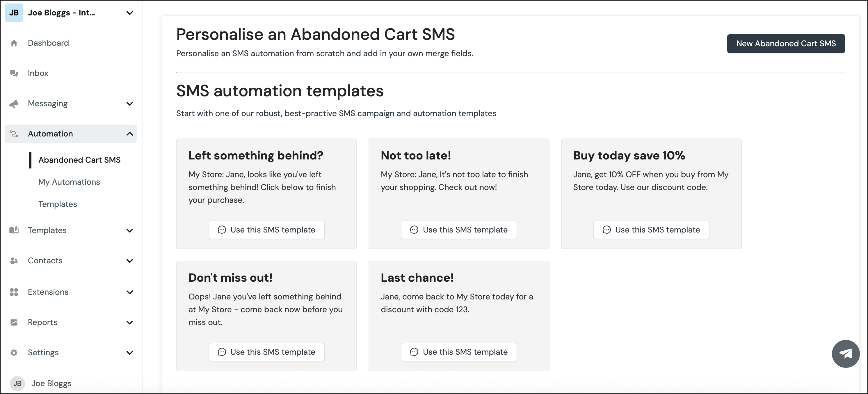Click the Contacts people icon
The height and width of the screenshot is (394, 868).
click(14, 260)
